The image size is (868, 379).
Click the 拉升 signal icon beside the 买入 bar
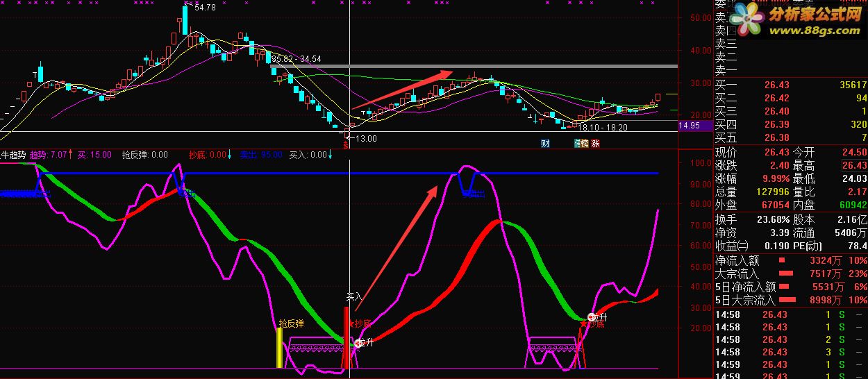(358, 343)
